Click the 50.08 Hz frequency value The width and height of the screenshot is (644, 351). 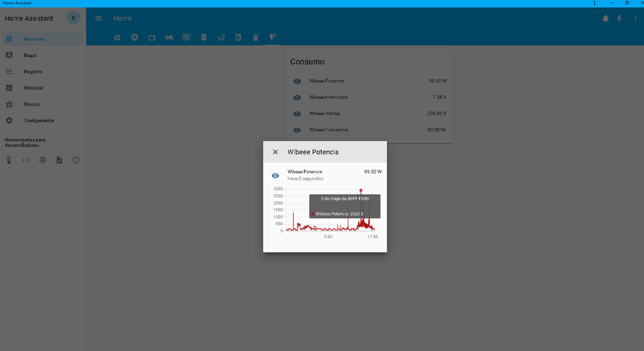437,130
